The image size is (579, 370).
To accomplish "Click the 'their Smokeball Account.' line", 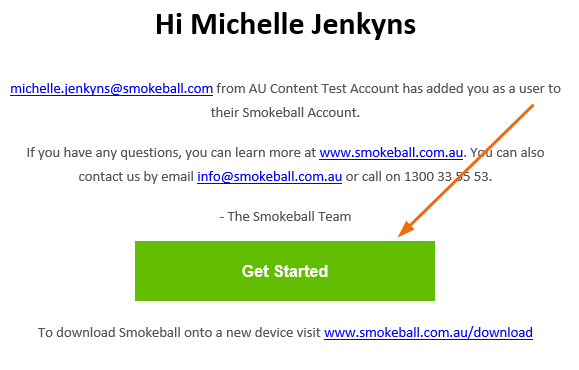I will click(285, 112).
